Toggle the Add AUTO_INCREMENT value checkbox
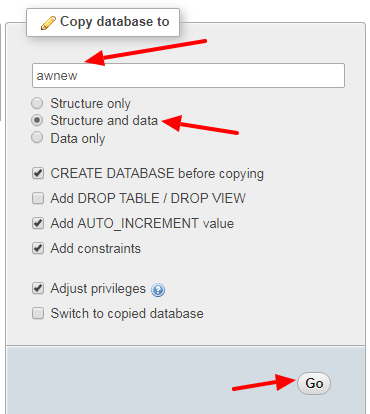Image resolution: width=370 pixels, height=414 pixels. 38,223
